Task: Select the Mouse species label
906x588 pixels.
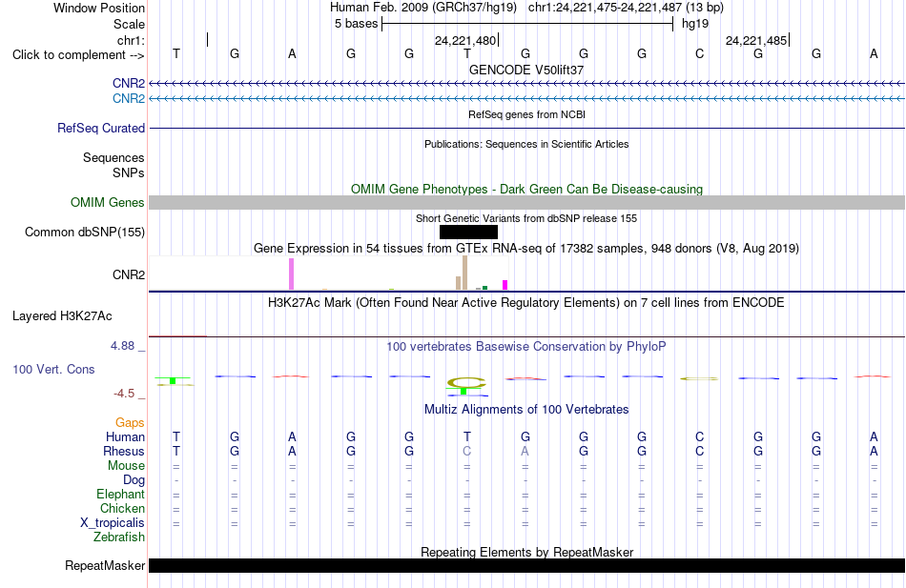Action: click(126, 466)
